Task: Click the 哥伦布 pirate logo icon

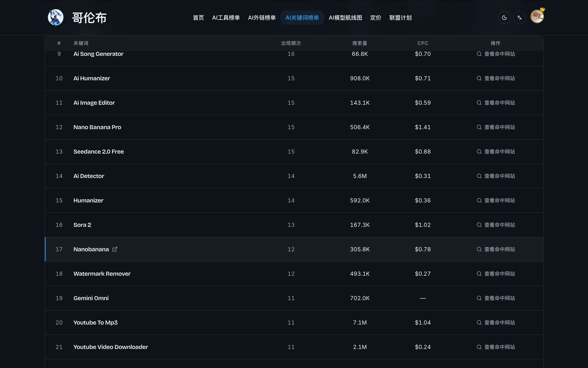Action: coord(56,18)
